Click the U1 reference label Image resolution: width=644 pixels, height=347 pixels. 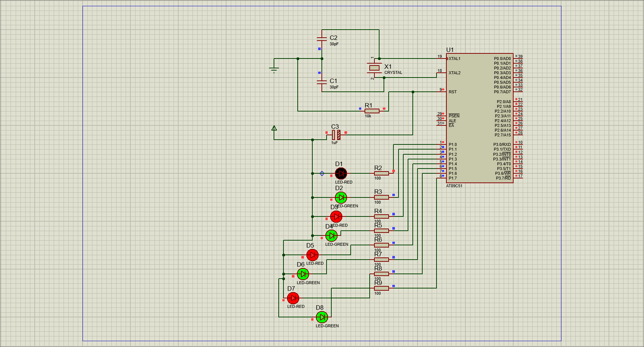coord(450,50)
